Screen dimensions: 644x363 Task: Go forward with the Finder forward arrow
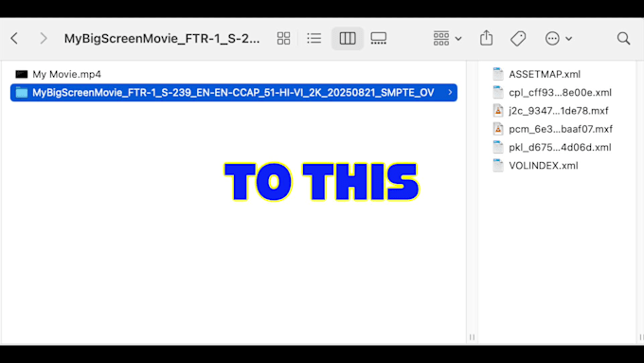[x=44, y=38]
